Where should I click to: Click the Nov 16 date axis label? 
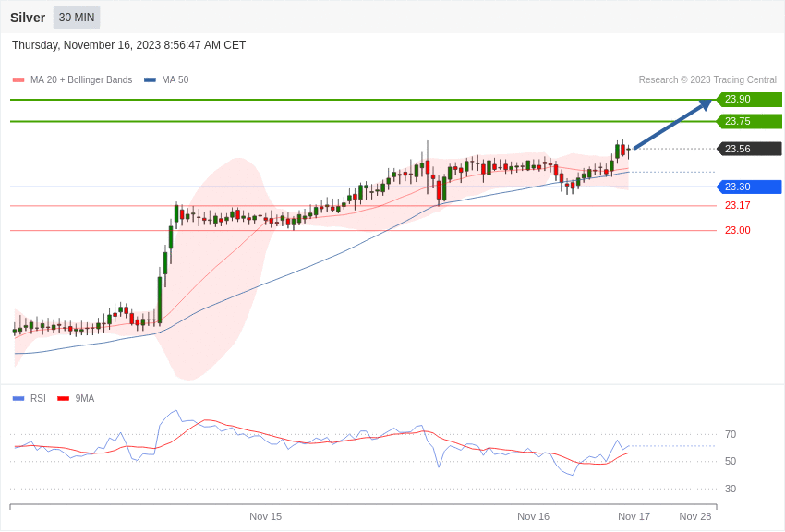tap(533, 516)
